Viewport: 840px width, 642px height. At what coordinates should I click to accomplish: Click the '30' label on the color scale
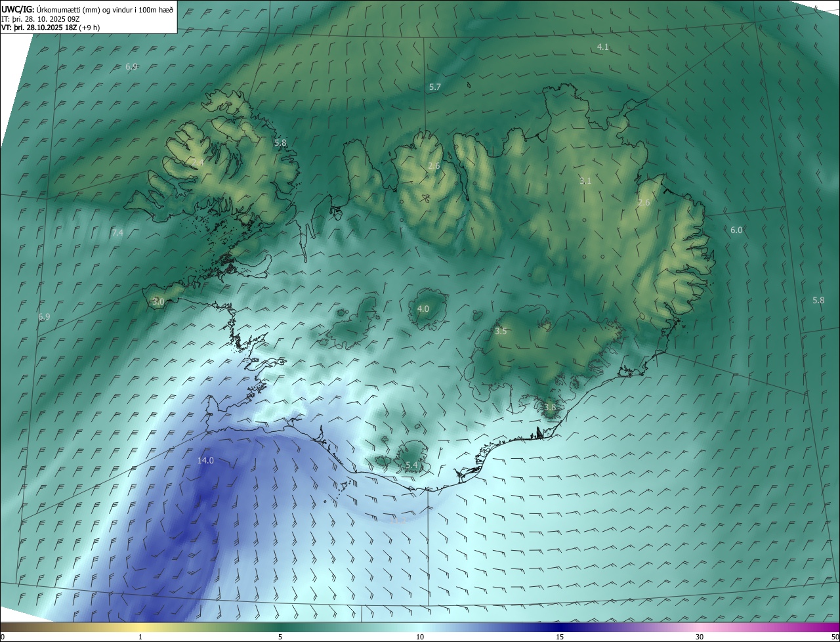point(700,637)
